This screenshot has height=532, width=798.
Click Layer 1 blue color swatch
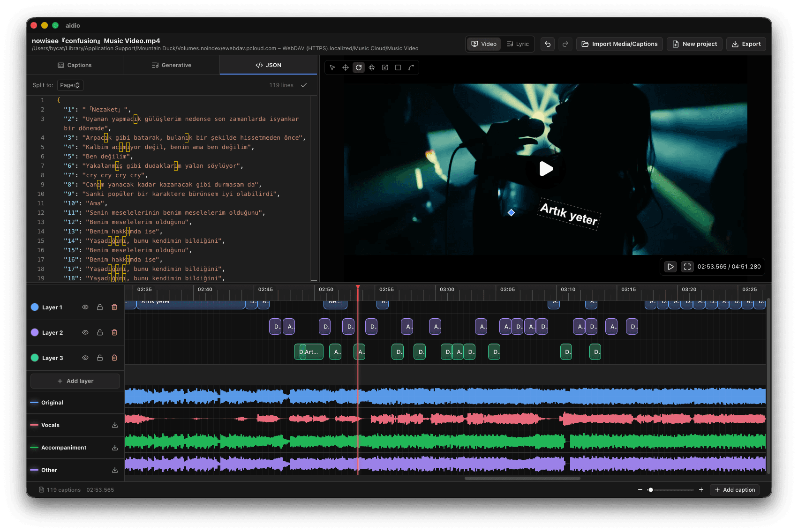(35, 307)
